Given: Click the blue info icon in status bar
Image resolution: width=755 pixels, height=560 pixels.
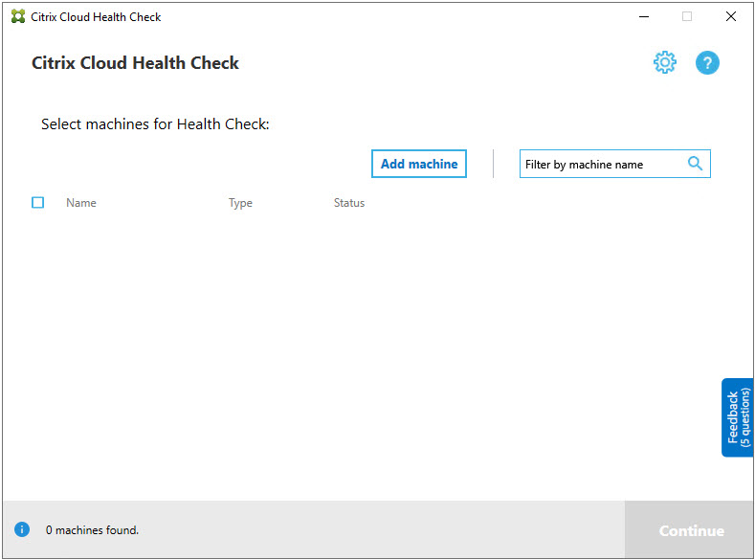Looking at the screenshot, I should (22, 529).
